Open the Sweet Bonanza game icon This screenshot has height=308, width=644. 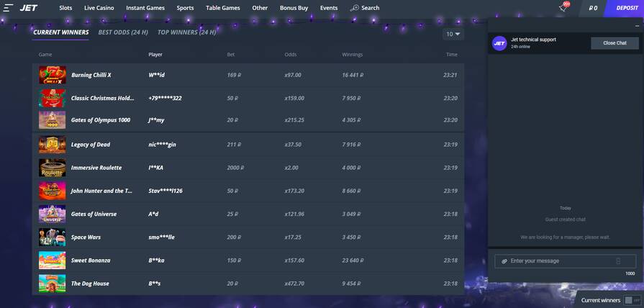tap(52, 261)
